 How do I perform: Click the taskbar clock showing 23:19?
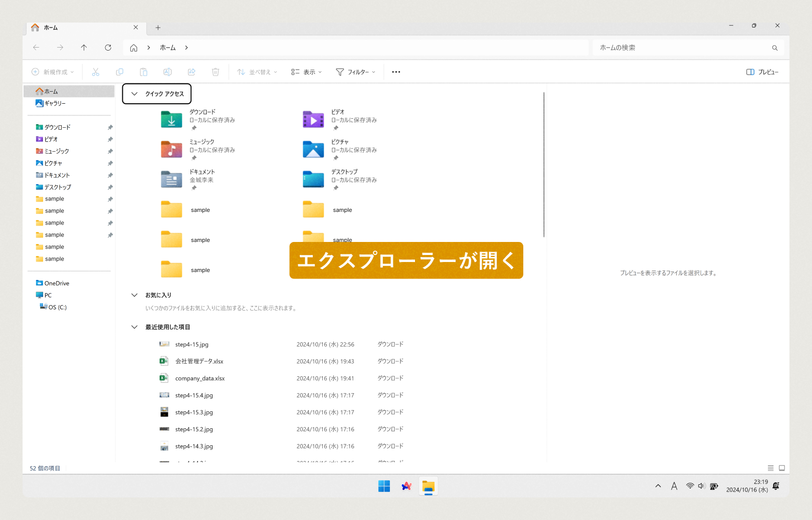(x=747, y=486)
